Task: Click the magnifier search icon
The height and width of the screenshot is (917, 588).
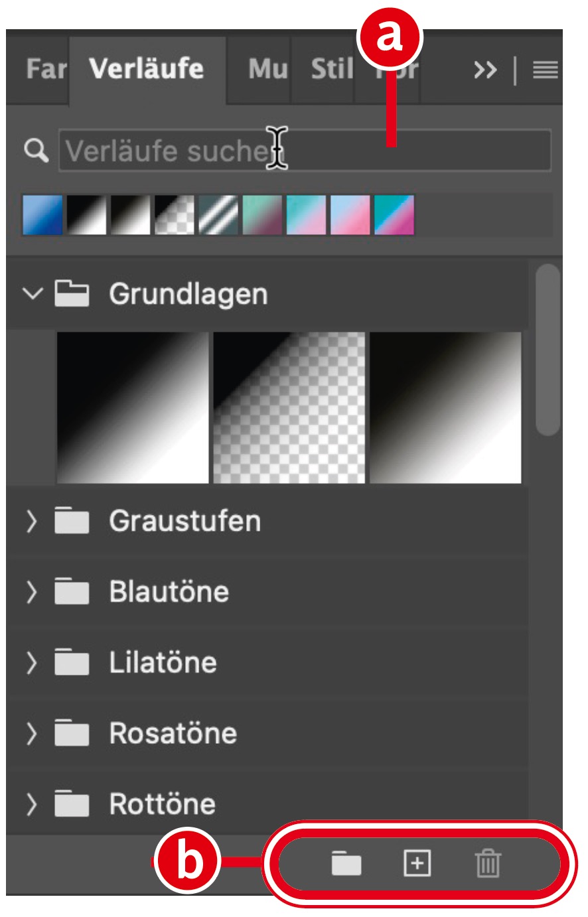Action: click(36, 151)
